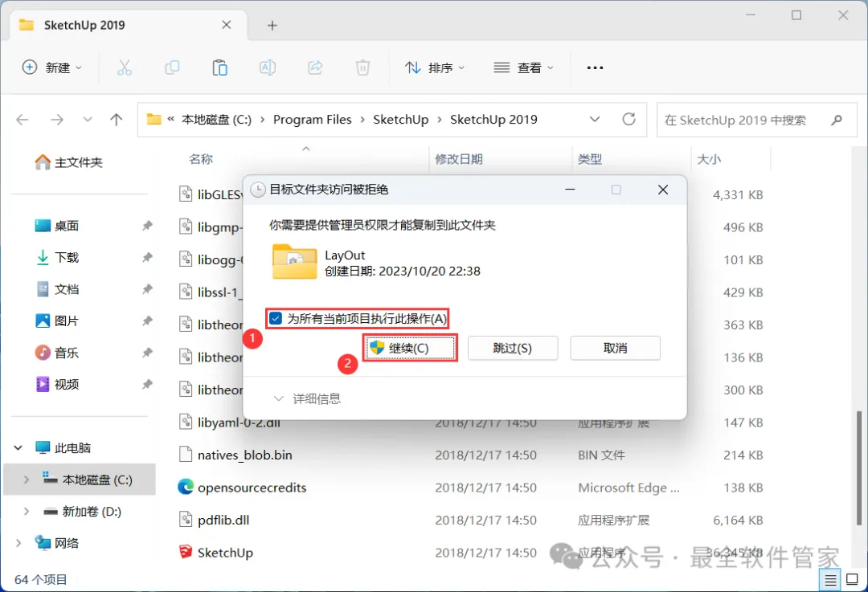
Task: Click 本地磁盘 (C:) in the breadcrumb
Action: [216, 120]
